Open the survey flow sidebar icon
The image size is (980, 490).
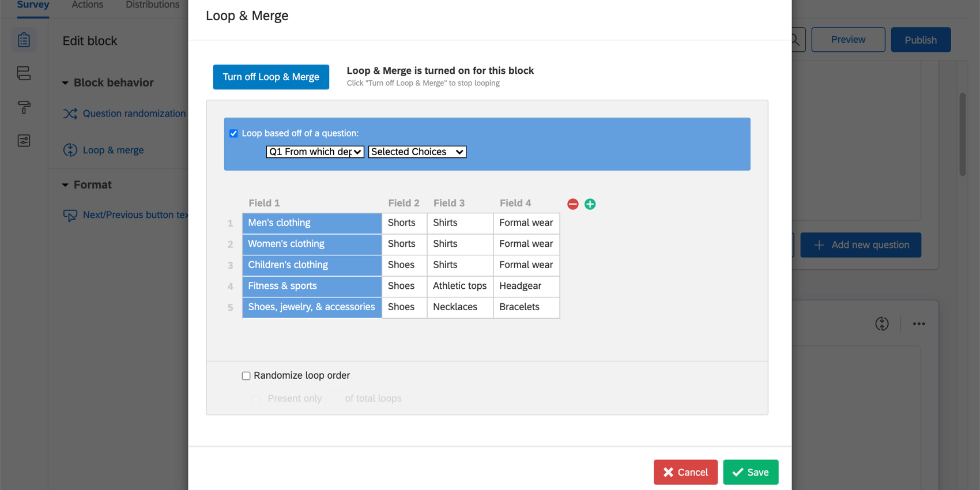pyautogui.click(x=24, y=73)
